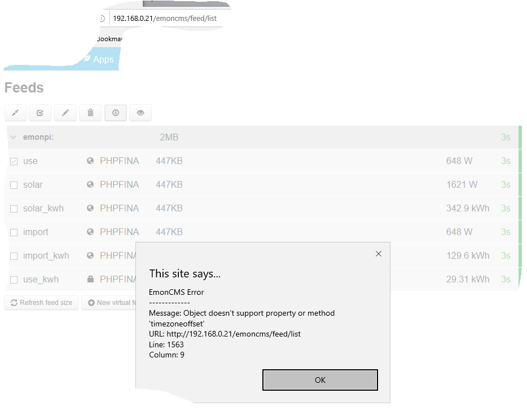Click the 'Line: 1563' text in dialog
The height and width of the screenshot is (420, 527).
coord(166,344)
